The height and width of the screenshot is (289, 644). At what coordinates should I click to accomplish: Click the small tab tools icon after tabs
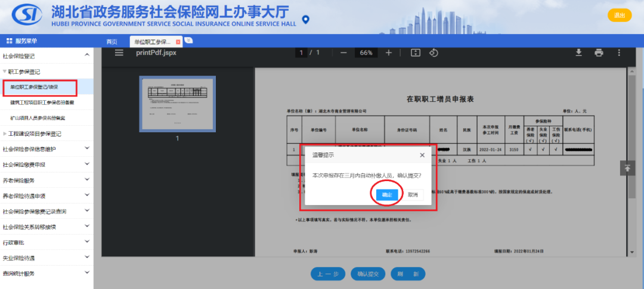coord(188,41)
